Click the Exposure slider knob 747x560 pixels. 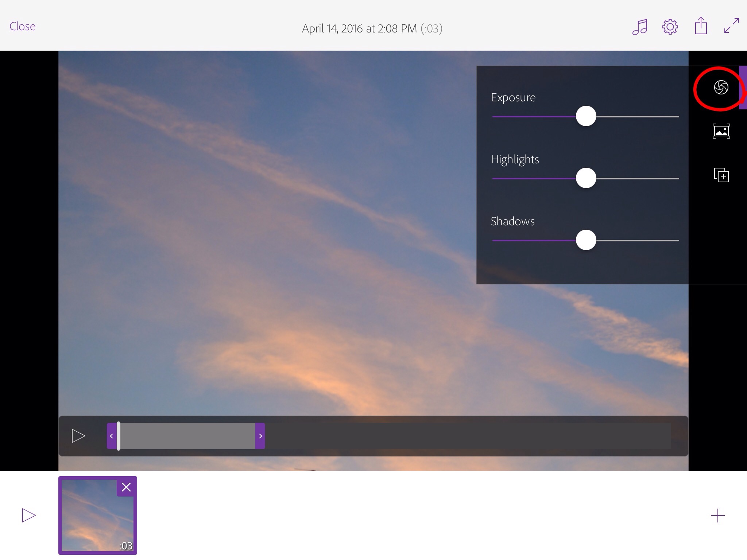pyautogui.click(x=586, y=116)
